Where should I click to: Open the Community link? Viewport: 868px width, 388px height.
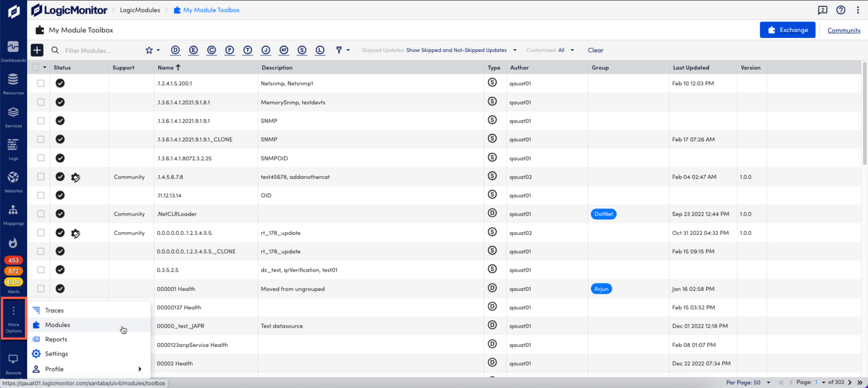coord(844,30)
